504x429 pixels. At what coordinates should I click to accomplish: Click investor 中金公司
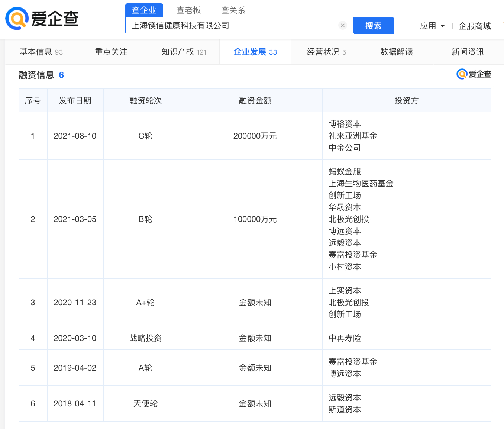[x=345, y=148]
